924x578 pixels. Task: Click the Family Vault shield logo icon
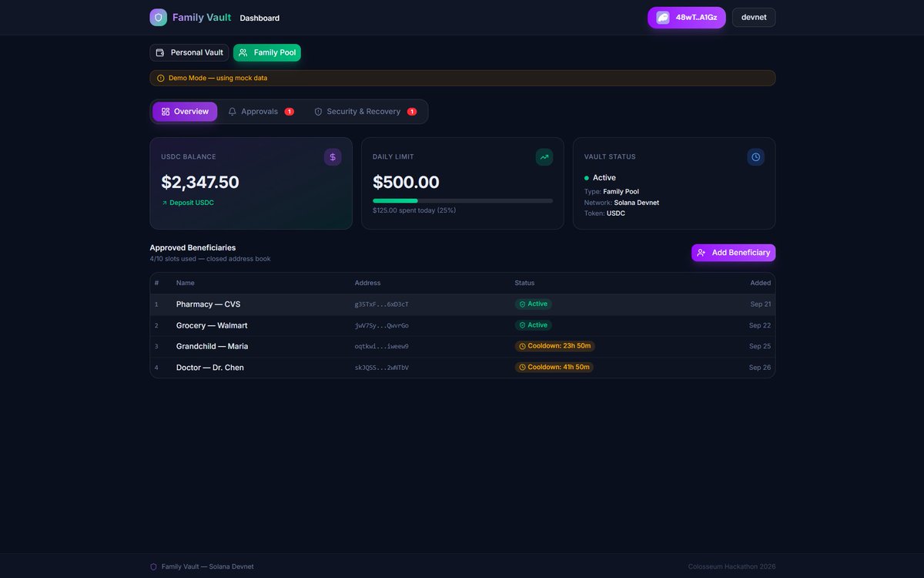click(159, 18)
